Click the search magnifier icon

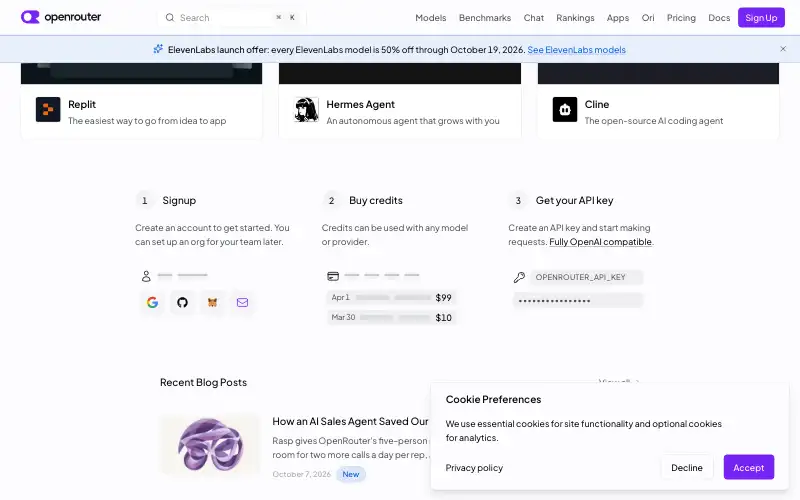(170, 18)
